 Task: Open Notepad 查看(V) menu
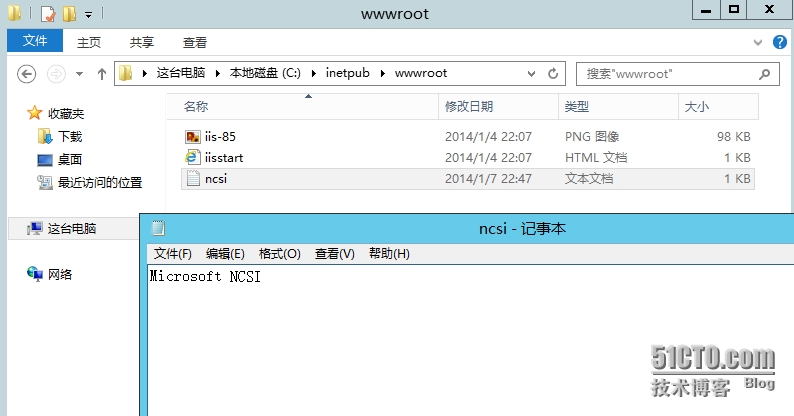pos(335,254)
